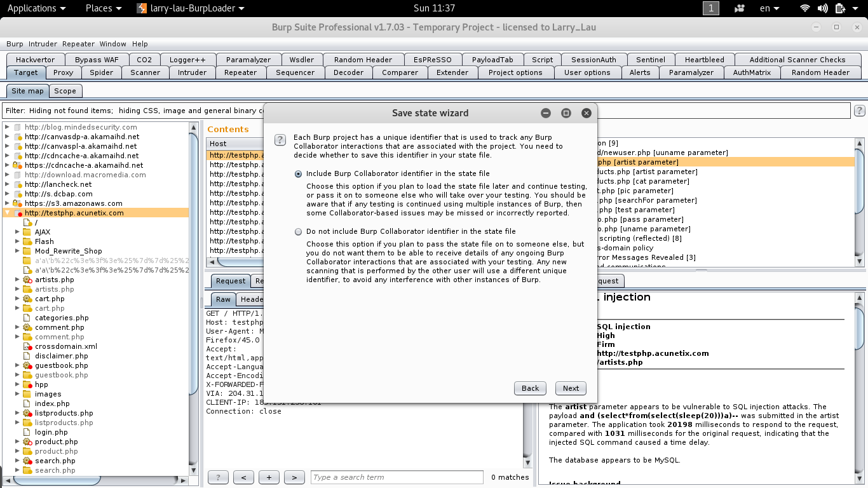This screenshot has width=868, height=488.
Task: Click the crossdomain.xml file icon
Action: coord(27,346)
